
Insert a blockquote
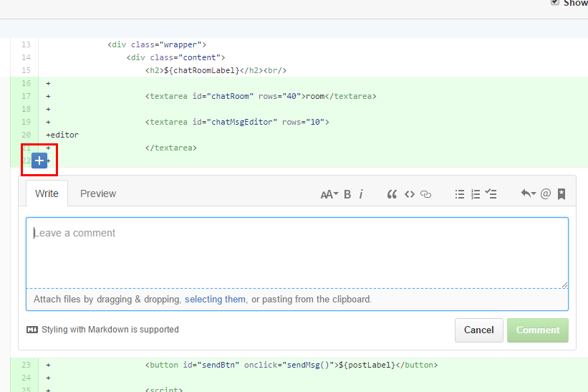pyautogui.click(x=392, y=194)
